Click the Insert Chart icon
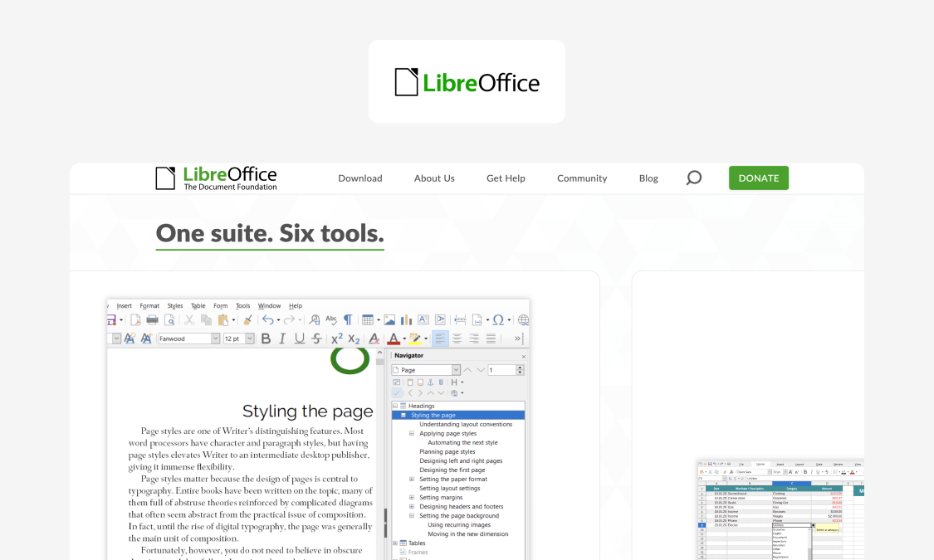Image resolution: width=934 pixels, height=560 pixels. coord(406,319)
